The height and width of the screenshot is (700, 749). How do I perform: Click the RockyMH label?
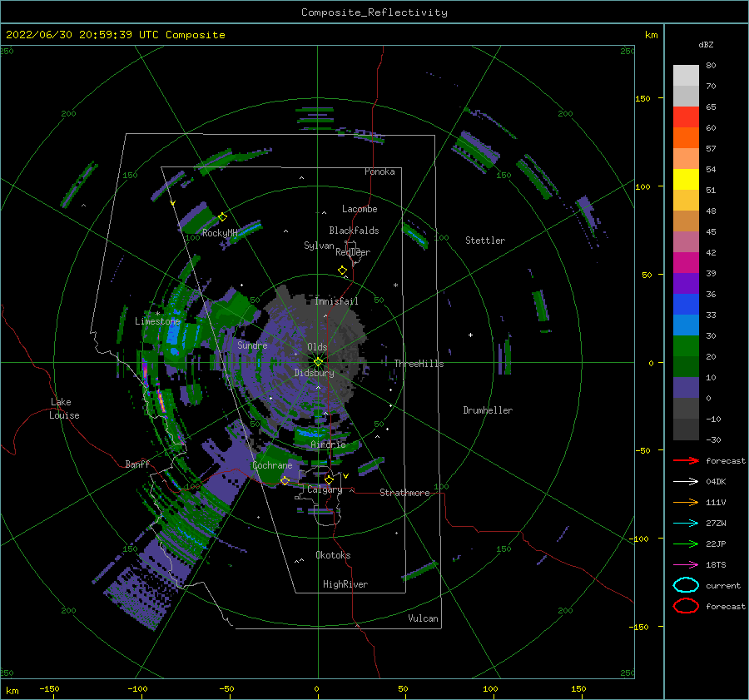pos(220,233)
